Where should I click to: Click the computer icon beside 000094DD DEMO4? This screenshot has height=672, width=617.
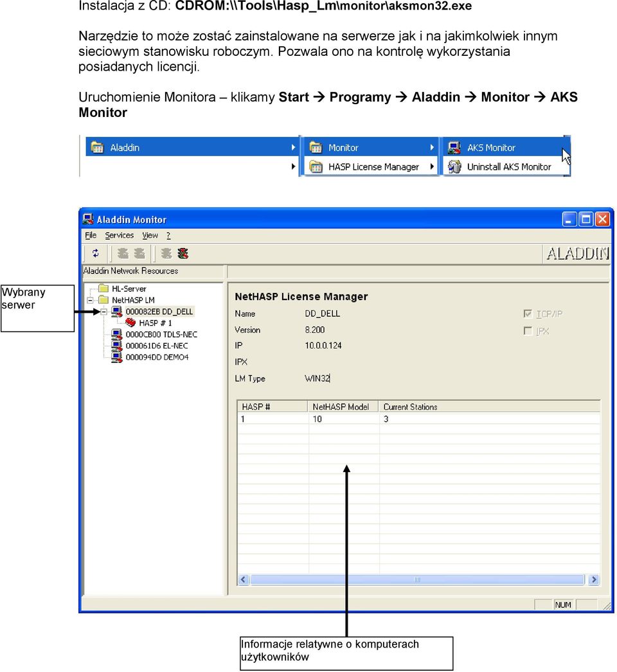coord(116,357)
